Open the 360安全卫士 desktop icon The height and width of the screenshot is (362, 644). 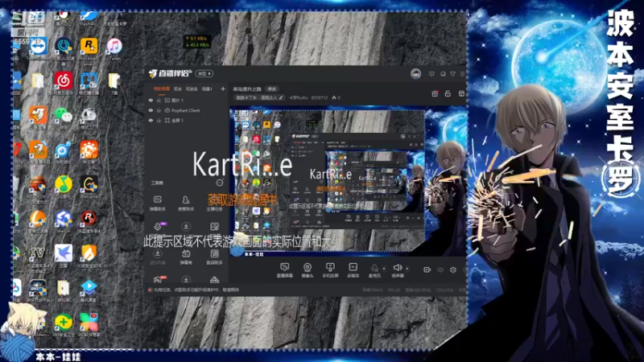[63, 325]
